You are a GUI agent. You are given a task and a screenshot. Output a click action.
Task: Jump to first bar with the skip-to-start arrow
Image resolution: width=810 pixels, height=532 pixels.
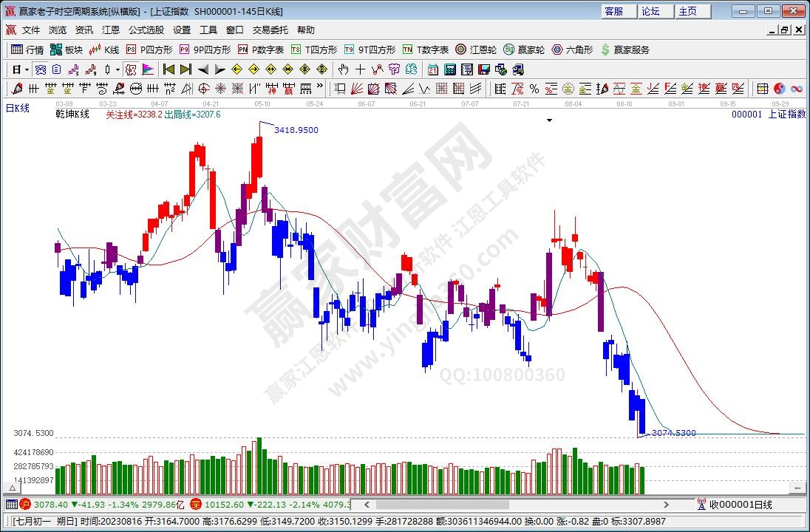click(x=169, y=69)
